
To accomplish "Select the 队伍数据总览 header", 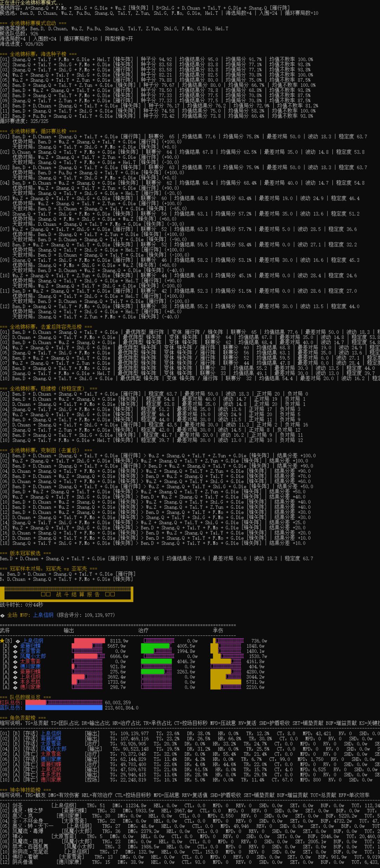I will pos(25,697).
